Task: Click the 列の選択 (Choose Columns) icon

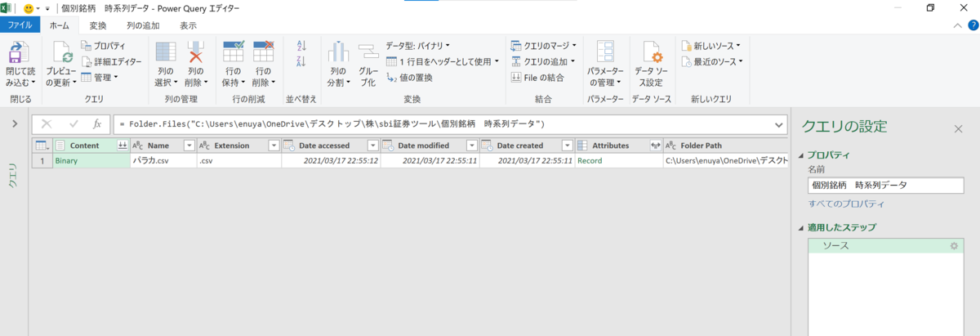Action: [x=166, y=53]
